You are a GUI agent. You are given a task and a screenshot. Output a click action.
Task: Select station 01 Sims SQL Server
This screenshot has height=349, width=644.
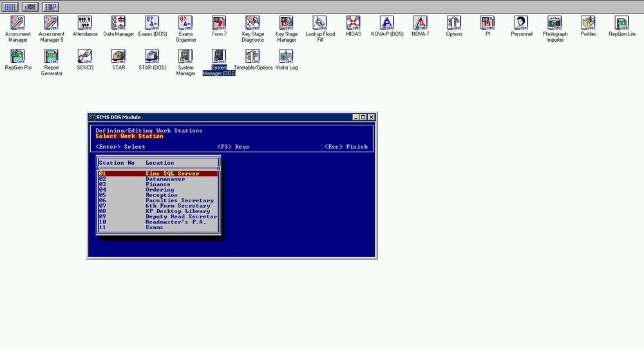pyautogui.click(x=158, y=174)
